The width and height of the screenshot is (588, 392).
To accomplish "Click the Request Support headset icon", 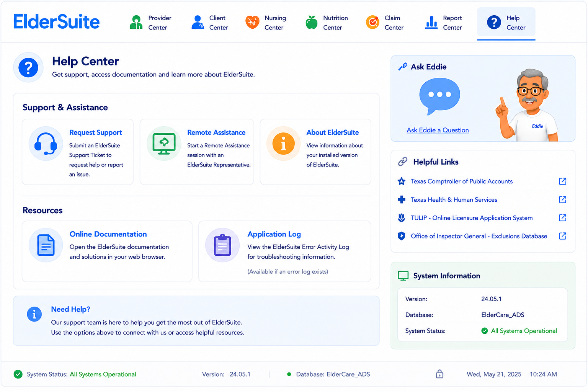I will point(46,144).
